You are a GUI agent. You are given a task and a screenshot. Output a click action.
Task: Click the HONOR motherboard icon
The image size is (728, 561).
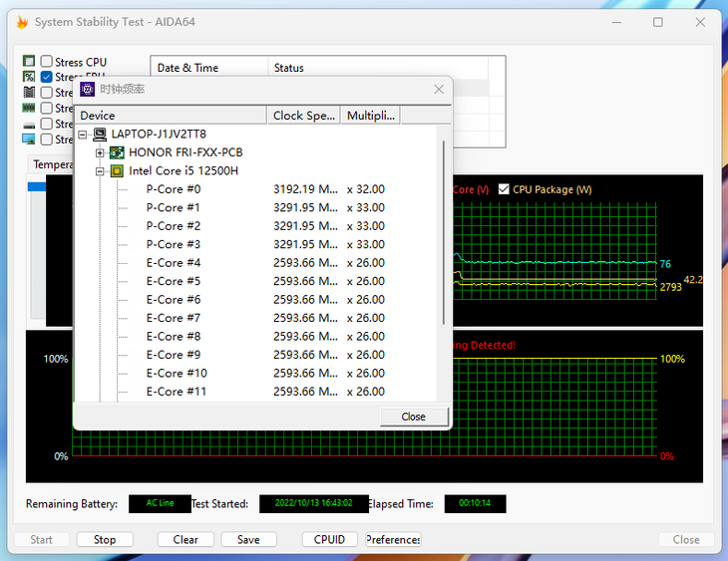click(x=117, y=152)
